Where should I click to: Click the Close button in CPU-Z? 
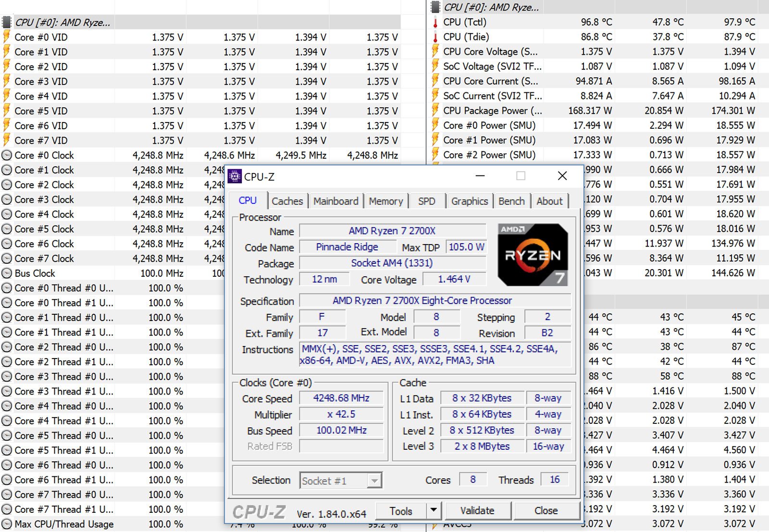click(546, 511)
